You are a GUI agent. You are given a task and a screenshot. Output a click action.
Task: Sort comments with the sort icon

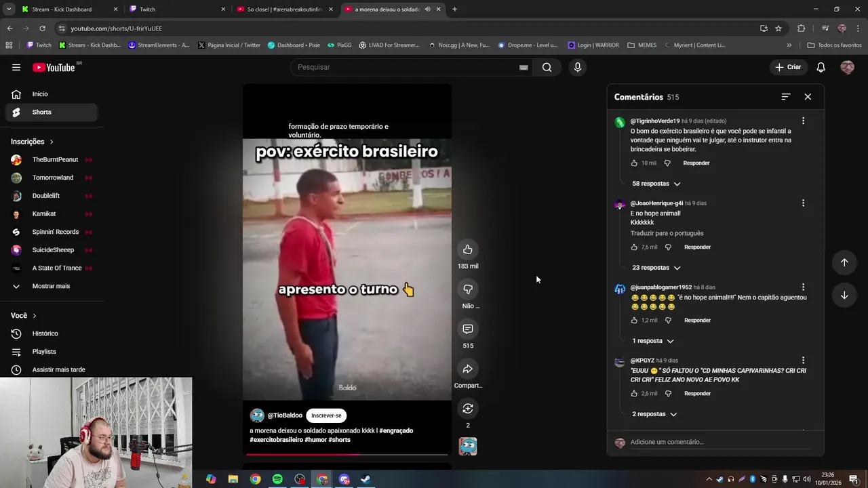click(785, 97)
